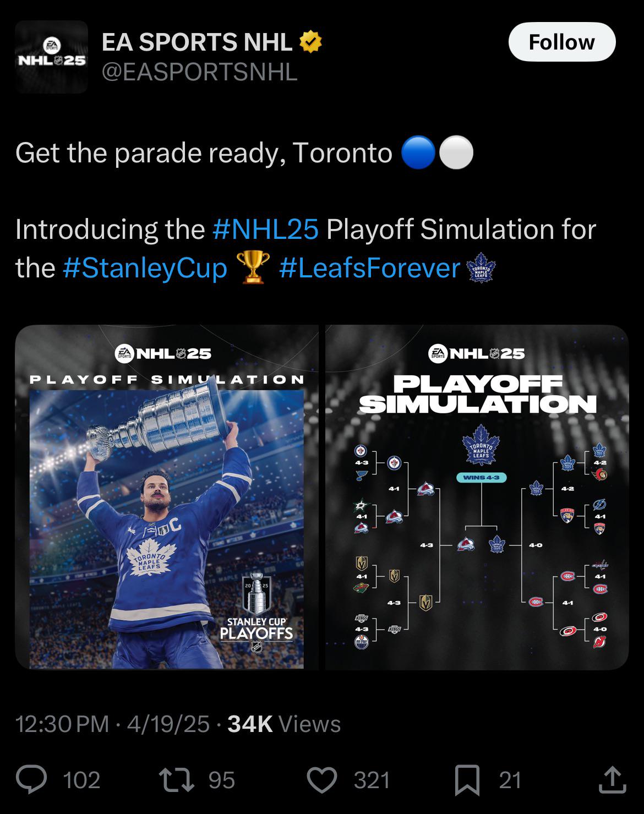The height and width of the screenshot is (814, 644).
Task: Click the 321 likes count
Action: (372, 780)
